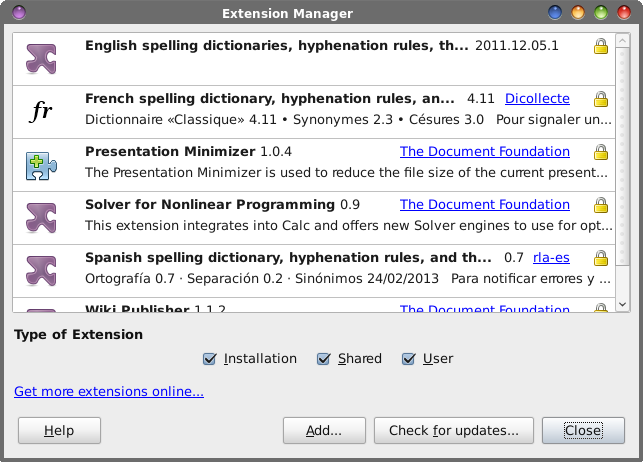This screenshot has width=643, height=462.
Task: Select the Wiki Publisher list entry
Action: tap(300, 308)
